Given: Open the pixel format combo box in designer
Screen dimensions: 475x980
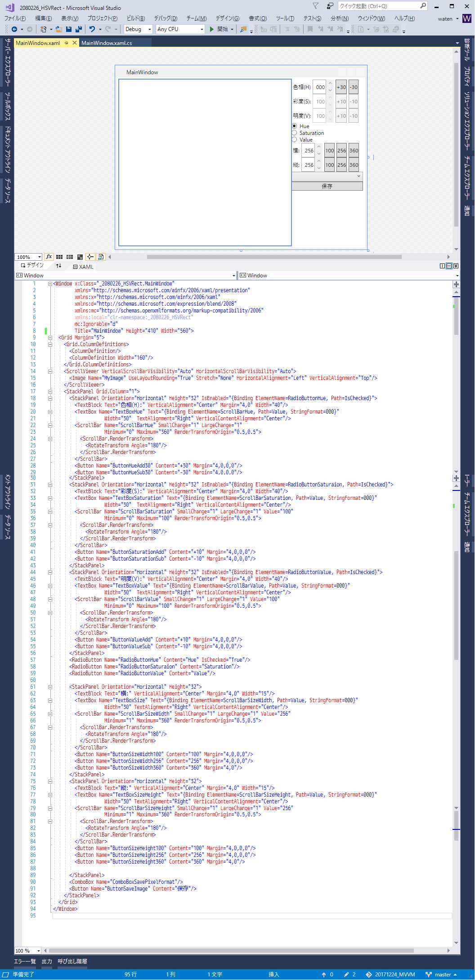Looking at the screenshot, I should [x=327, y=176].
